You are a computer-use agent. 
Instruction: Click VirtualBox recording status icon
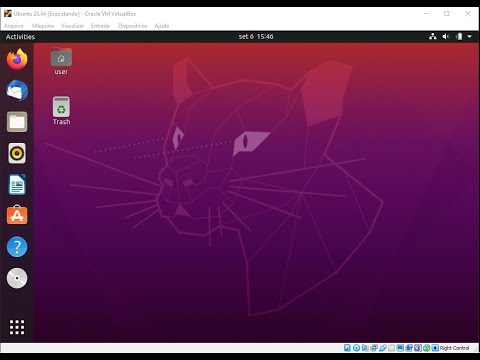coord(409,348)
